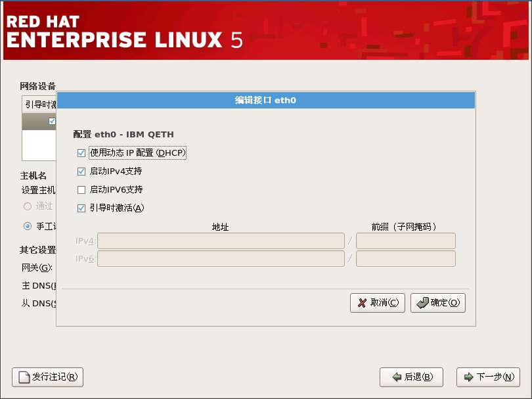Enable the 启动IPV6支持 checkbox
The width and height of the screenshot is (532, 399).
pyautogui.click(x=81, y=190)
